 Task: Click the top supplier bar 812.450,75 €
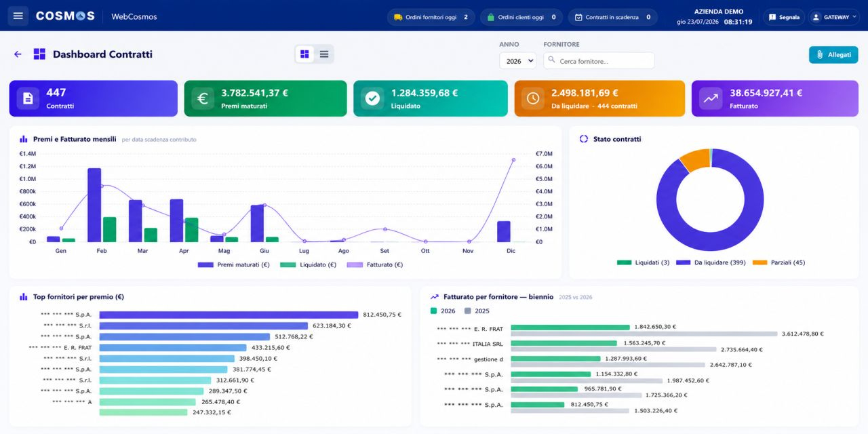coord(229,315)
